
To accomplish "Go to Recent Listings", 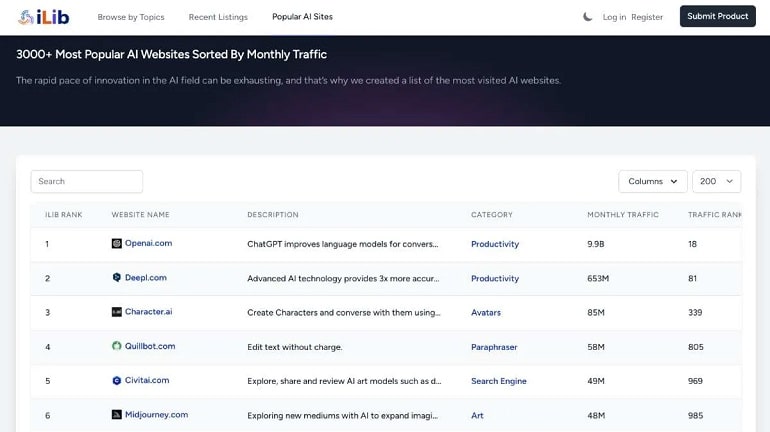I will point(218,17).
